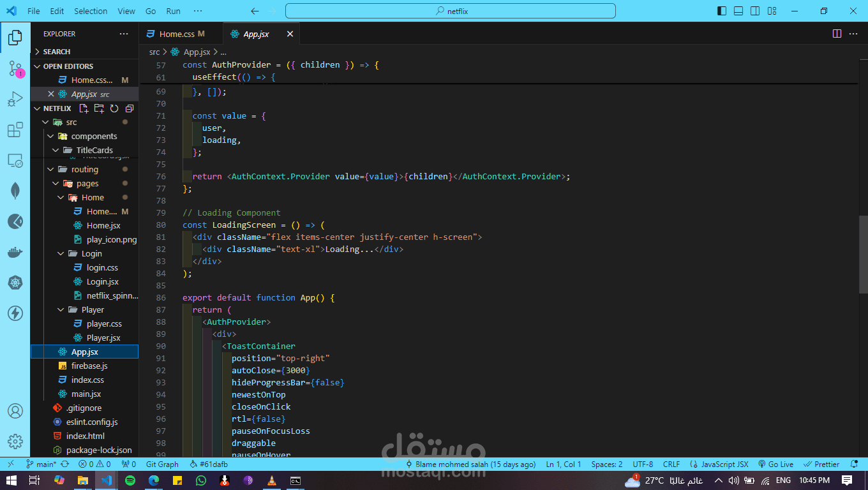Open the Run and Debug view
Viewport: 868px width, 490px height.
point(15,100)
